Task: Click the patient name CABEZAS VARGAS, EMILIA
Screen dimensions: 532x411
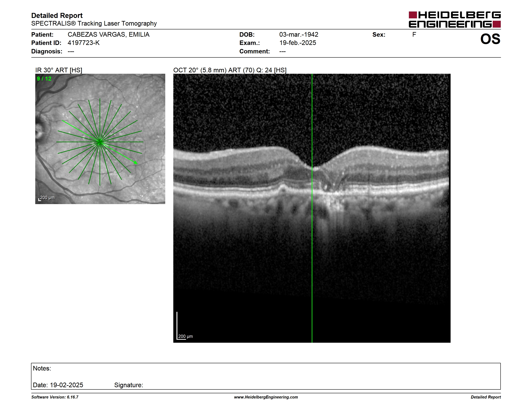Action: point(108,35)
